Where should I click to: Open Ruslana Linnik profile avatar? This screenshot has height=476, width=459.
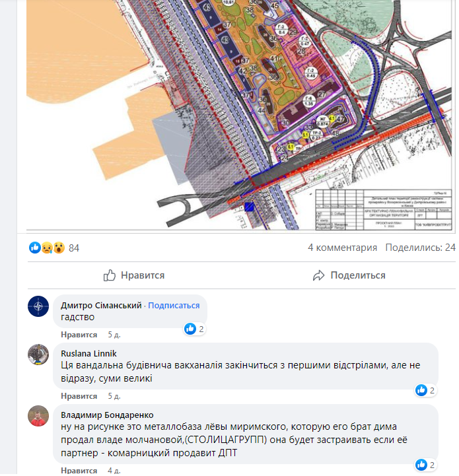(x=38, y=355)
